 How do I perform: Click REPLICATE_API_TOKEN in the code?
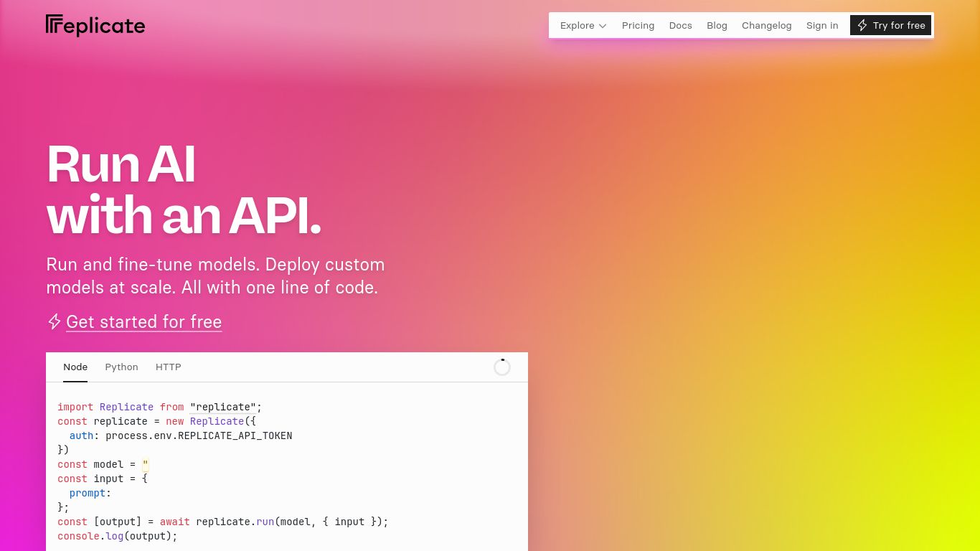pyautogui.click(x=235, y=435)
